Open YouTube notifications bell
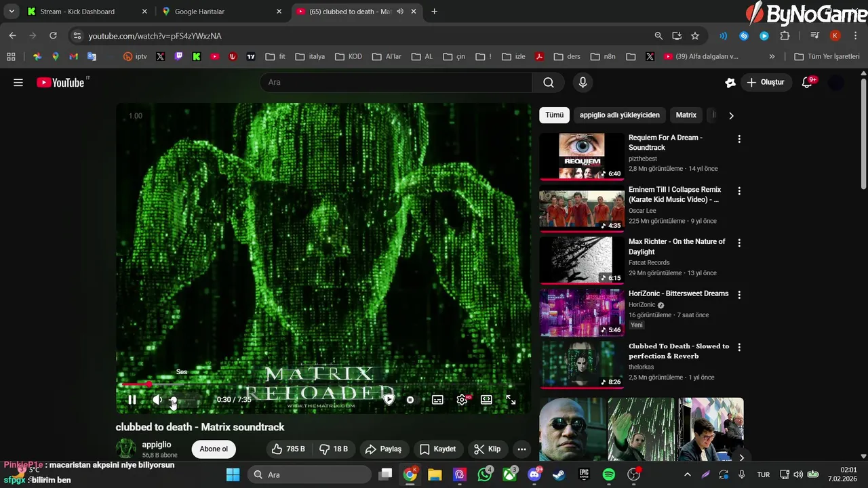This screenshot has height=488, width=868. tap(807, 83)
